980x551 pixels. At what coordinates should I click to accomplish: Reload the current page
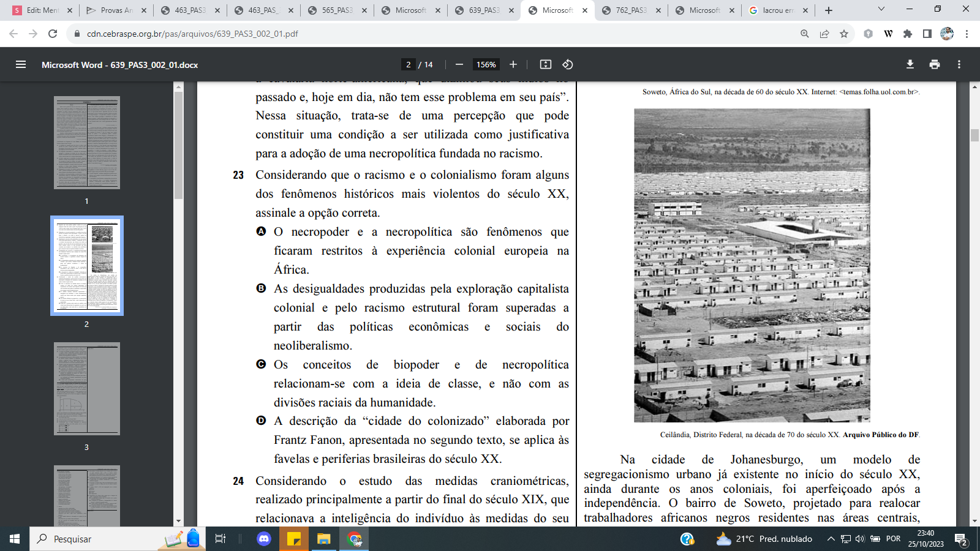point(53,34)
